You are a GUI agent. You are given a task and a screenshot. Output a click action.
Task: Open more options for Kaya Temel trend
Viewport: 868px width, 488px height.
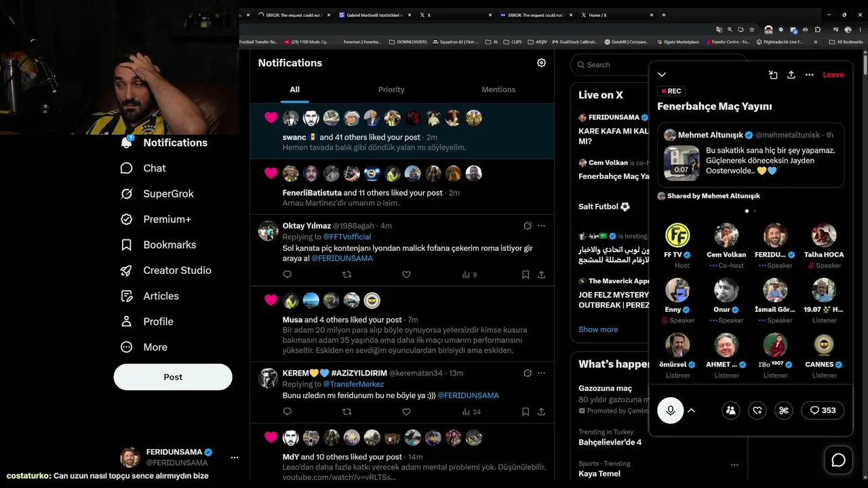pos(734,465)
